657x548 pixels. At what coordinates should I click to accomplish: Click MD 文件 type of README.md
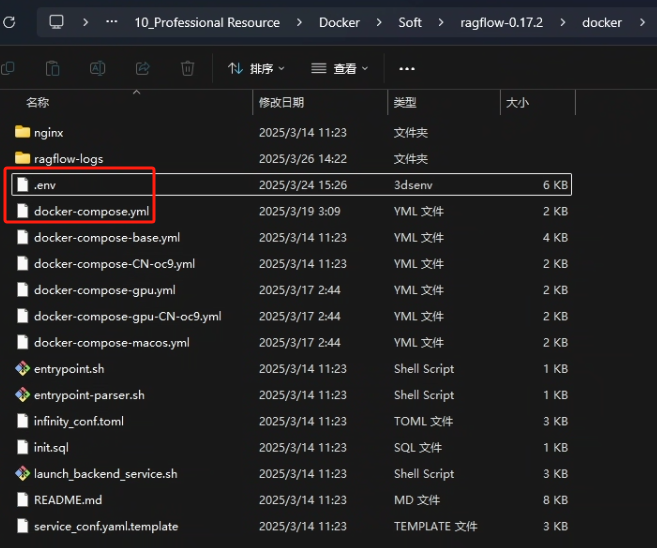coord(417,500)
